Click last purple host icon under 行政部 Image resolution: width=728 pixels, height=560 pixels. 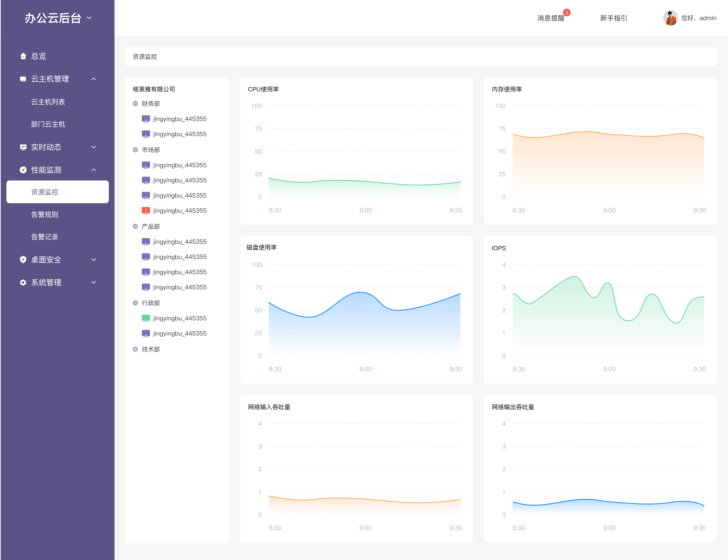pos(146,333)
